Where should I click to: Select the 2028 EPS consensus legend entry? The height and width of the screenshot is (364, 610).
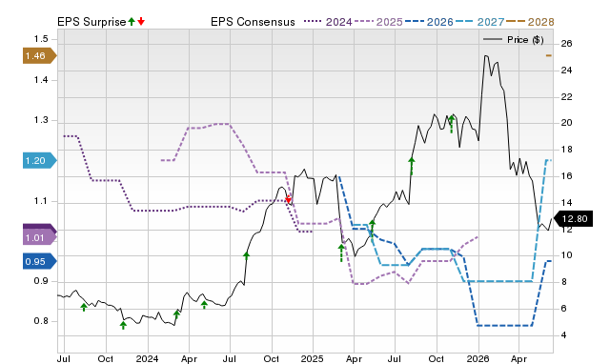[530, 22]
